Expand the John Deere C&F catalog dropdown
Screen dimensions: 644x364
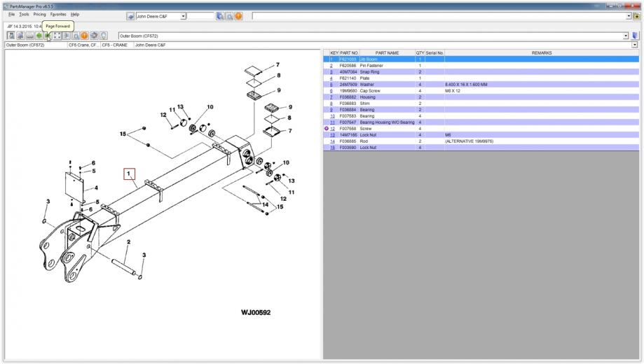pyautogui.click(x=183, y=16)
